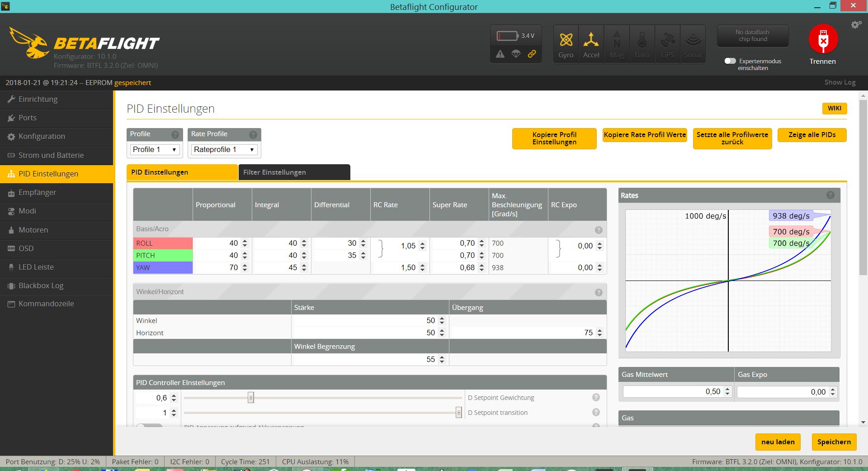Click Zeige alle PIDs button
Viewport: 868px width, 471px height.
(x=811, y=135)
